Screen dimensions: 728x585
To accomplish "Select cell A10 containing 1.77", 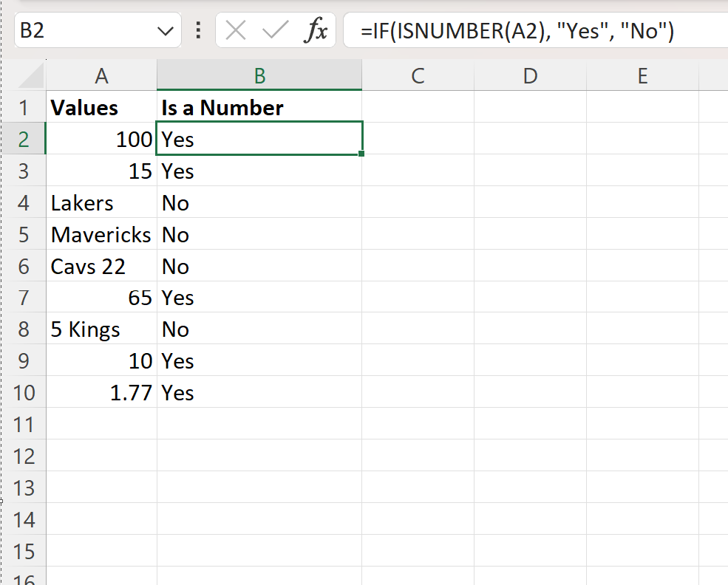I will tap(101, 392).
